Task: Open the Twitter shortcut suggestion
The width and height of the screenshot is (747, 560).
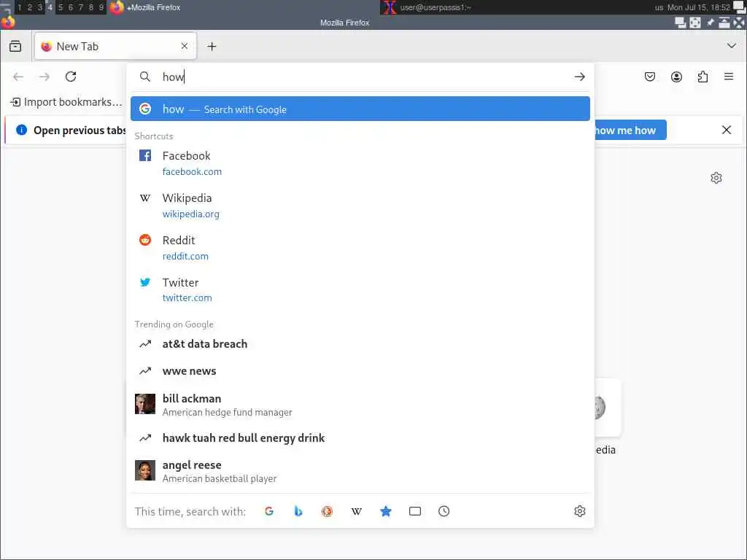Action: (360, 289)
